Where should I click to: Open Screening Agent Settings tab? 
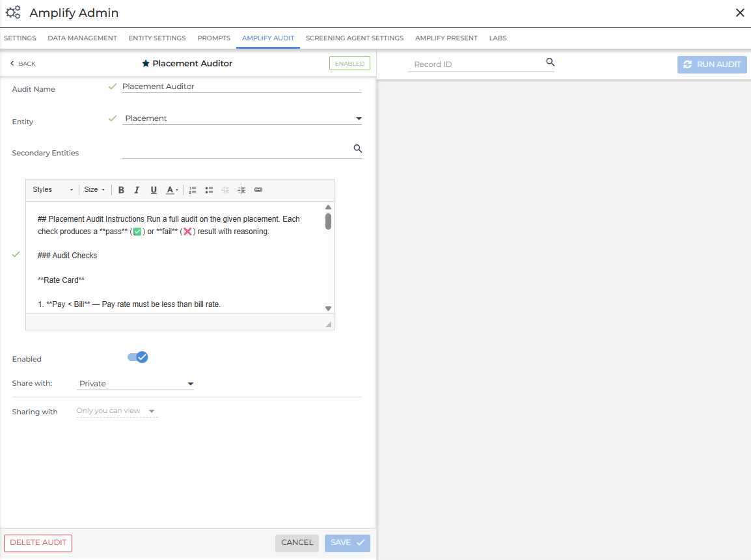pos(355,38)
